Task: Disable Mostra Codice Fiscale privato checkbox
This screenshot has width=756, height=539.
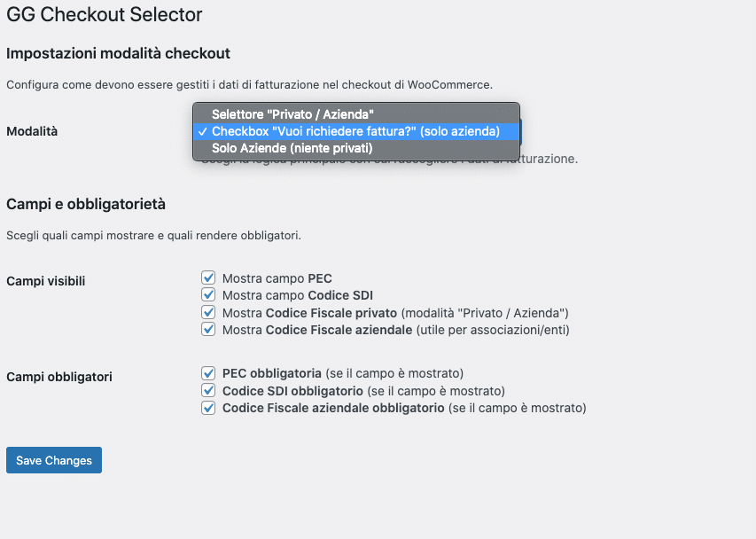Action: point(209,313)
